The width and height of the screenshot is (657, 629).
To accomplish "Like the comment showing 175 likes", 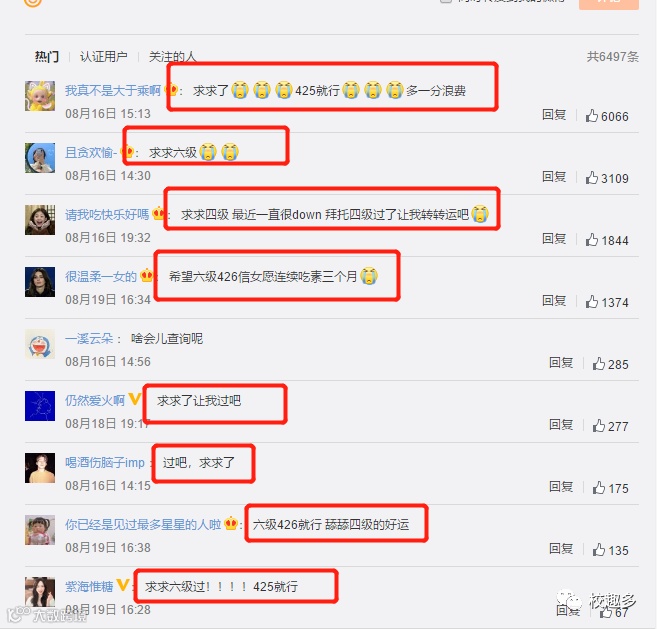I will click(x=598, y=488).
